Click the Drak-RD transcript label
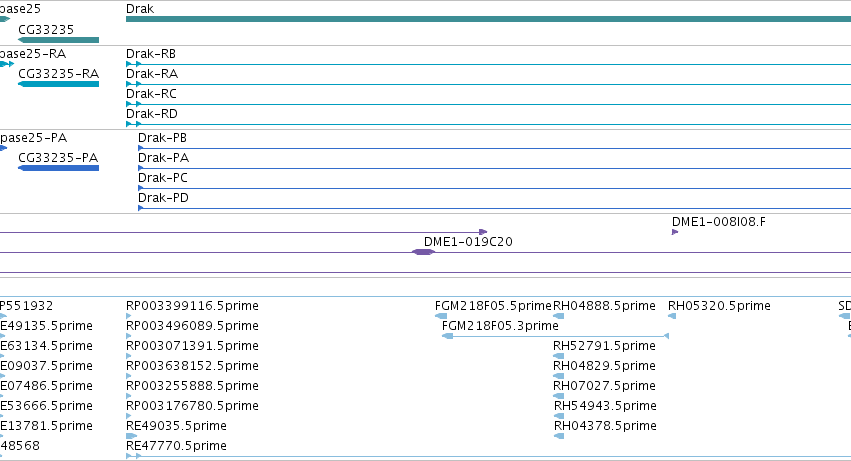This screenshot has height=461, width=851. (x=152, y=114)
